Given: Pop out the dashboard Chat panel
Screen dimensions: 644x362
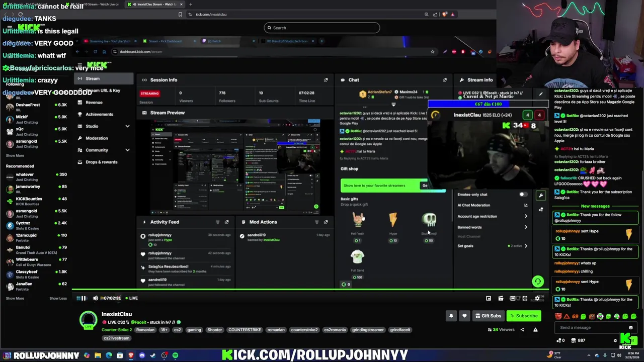Looking at the screenshot, I should pyautogui.click(x=445, y=80).
